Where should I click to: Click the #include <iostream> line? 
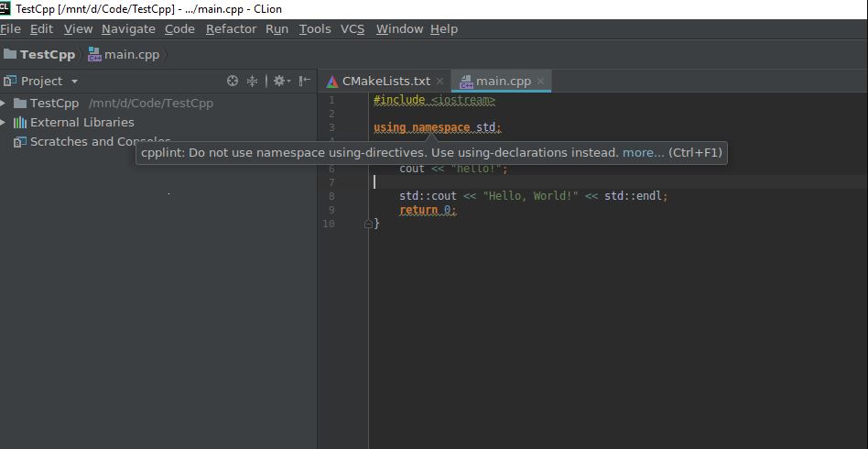435,100
